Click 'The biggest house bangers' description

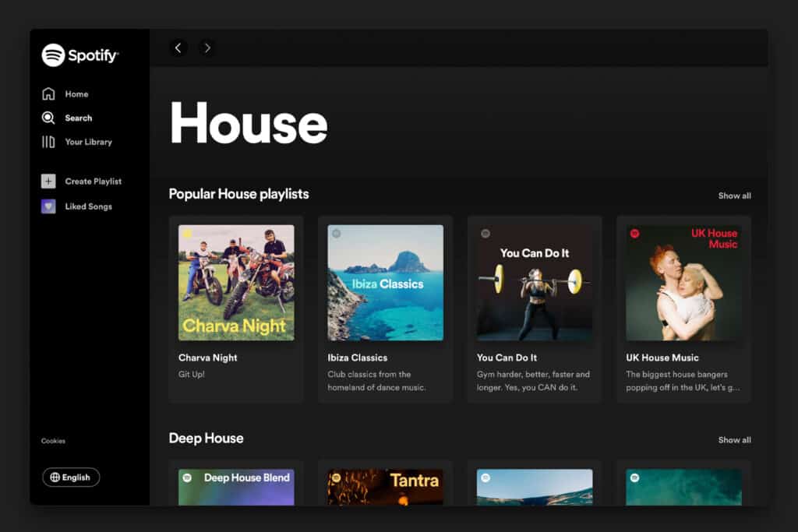[x=683, y=381]
